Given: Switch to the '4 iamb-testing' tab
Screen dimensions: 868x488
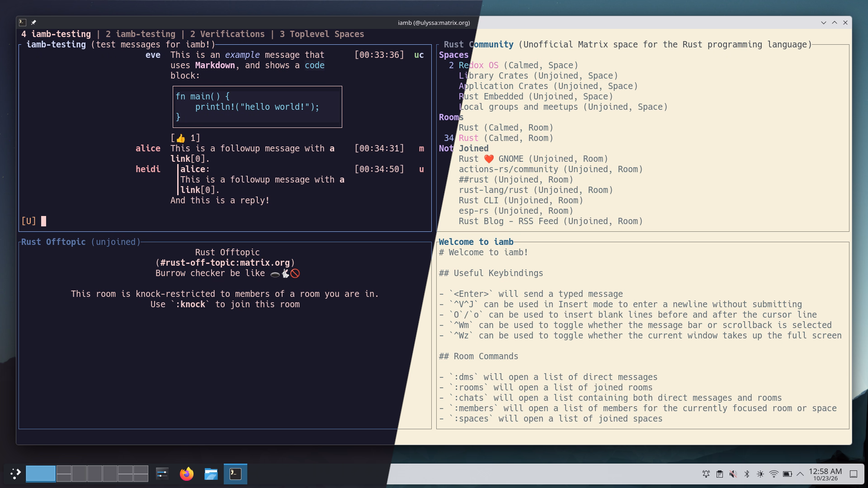Looking at the screenshot, I should point(56,34).
